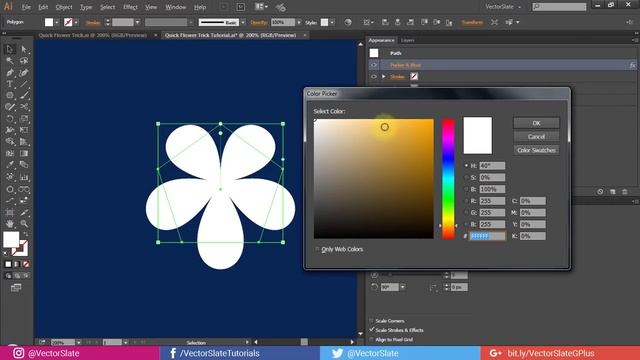Choose the Magic Wand tool

(9, 61)
